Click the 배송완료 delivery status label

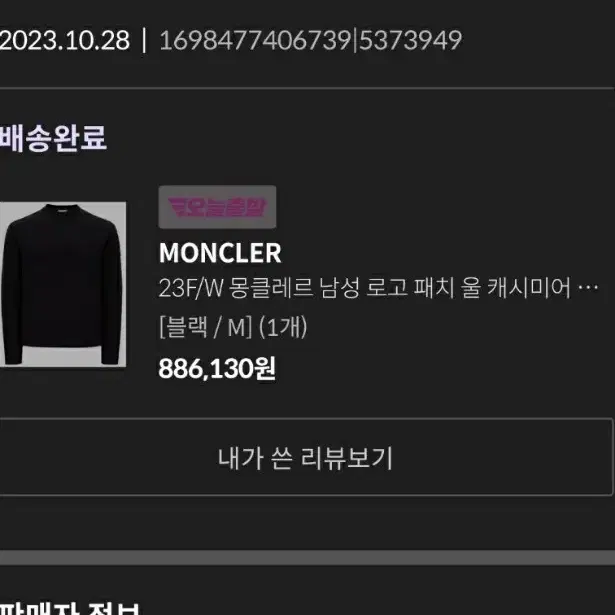[x=53, y=138]
